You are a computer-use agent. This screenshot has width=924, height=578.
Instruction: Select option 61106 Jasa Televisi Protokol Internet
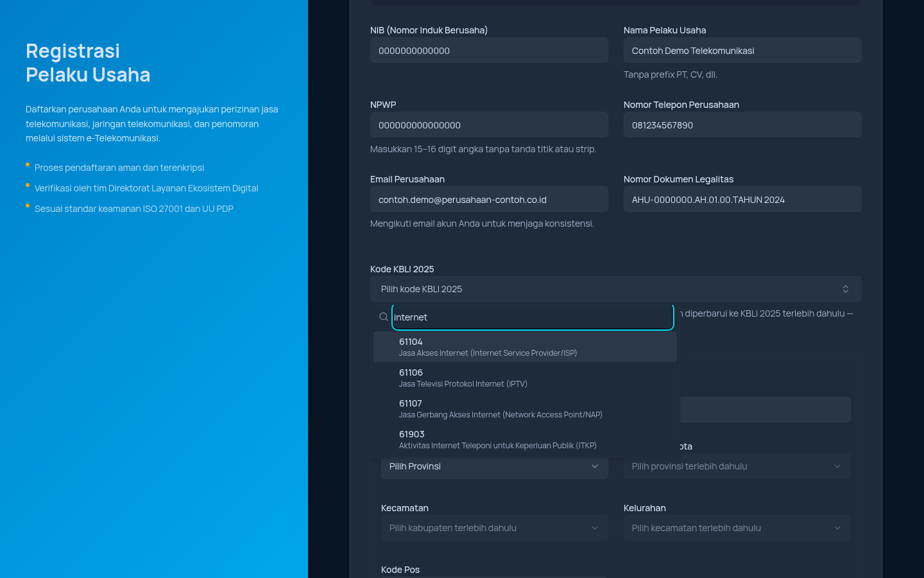[525, 378]
